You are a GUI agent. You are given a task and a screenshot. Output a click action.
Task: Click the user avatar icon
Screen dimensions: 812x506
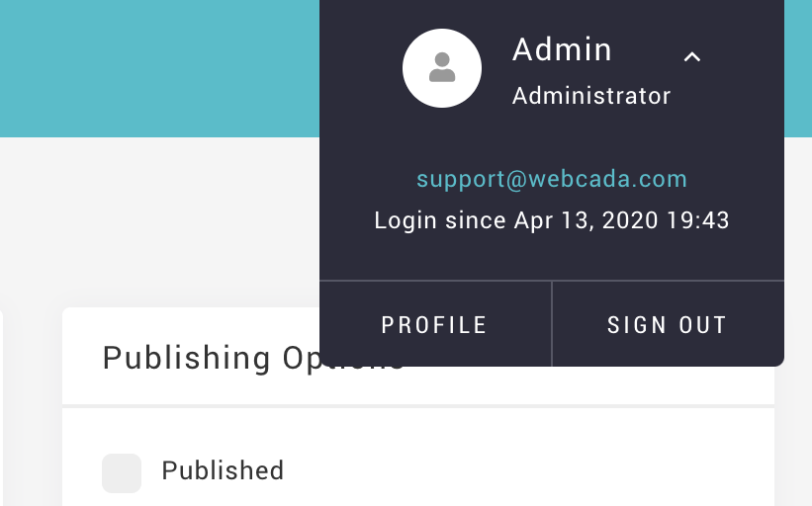(x=442, y=68)
